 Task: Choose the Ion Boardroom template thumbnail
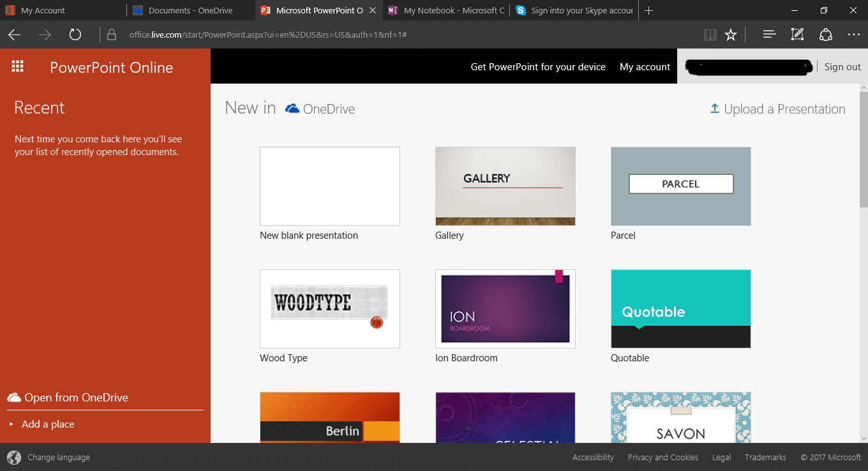pos(505,309)
